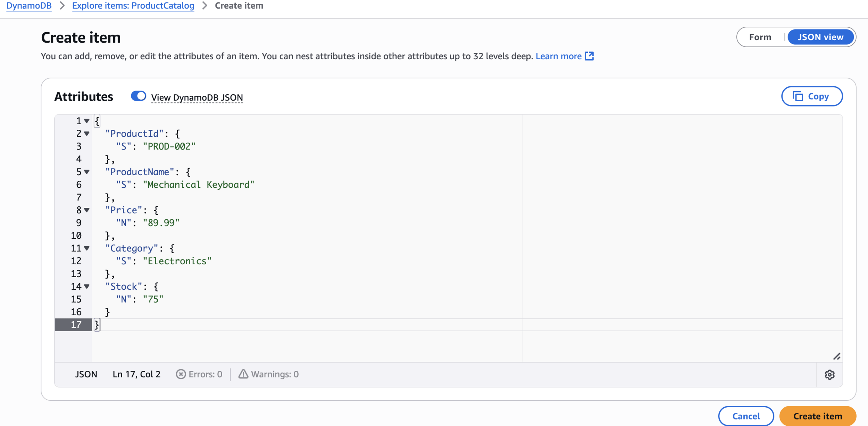Click the Cancel button

(746, 416)
